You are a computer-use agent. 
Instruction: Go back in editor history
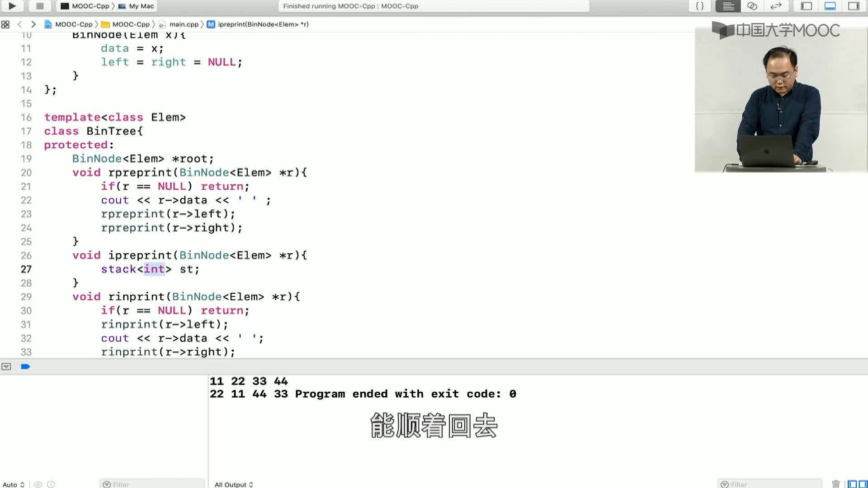click(19, 24)
